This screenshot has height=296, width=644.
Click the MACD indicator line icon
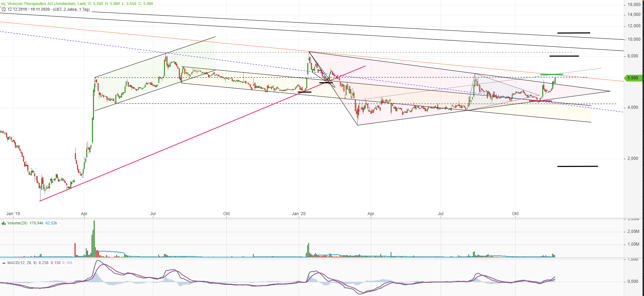pos(4,263)
